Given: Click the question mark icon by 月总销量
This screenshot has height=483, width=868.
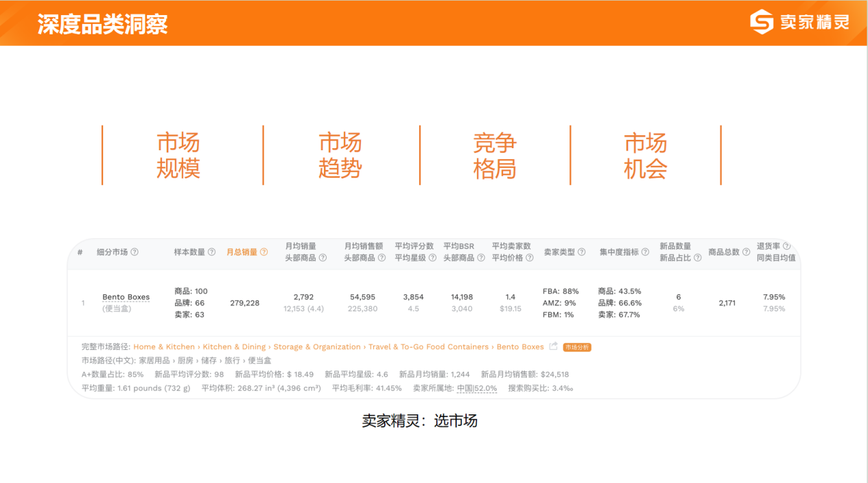Looking at the screenshot, I should (263, 252).
